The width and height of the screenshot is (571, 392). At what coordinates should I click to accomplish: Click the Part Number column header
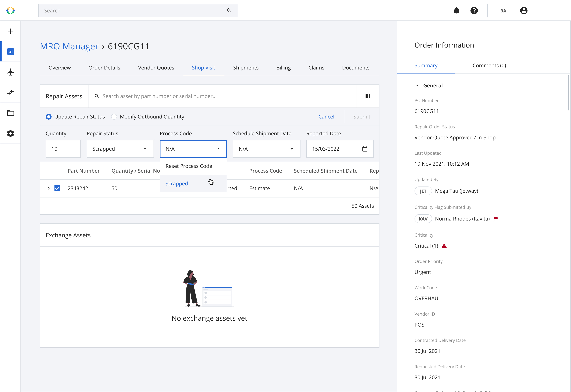[x=84, y=171]
